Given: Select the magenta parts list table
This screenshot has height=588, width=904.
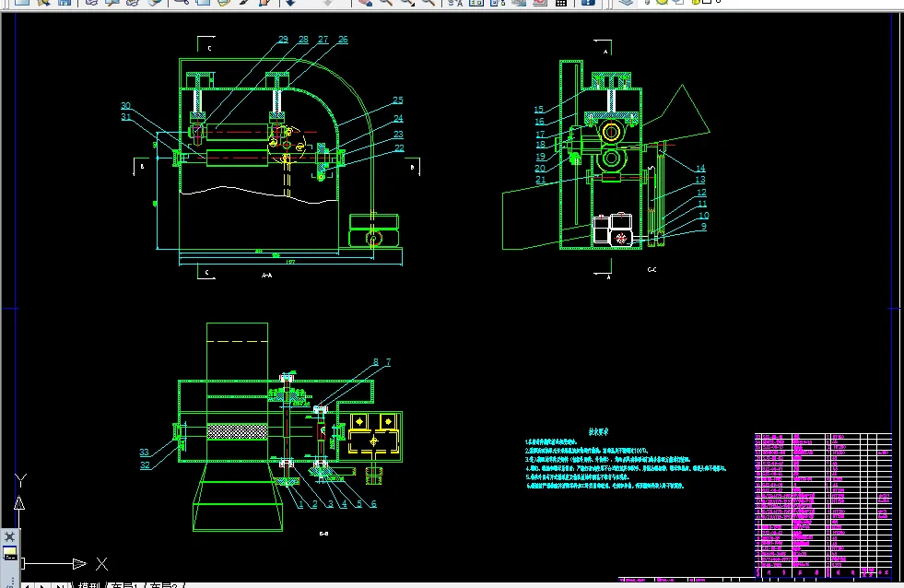Looking at the screenshot, I should 823,506.
